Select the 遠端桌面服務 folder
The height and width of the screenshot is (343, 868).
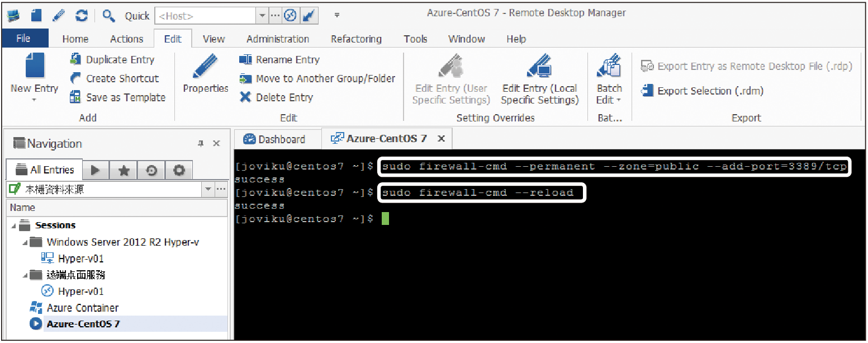click(76, 275)
